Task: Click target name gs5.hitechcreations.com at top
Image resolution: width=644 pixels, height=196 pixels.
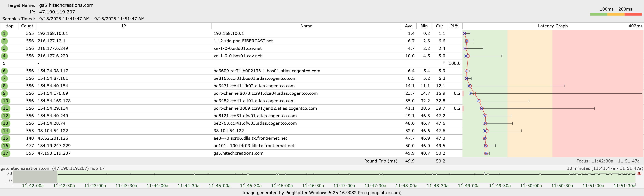Action: coord(66,5)
